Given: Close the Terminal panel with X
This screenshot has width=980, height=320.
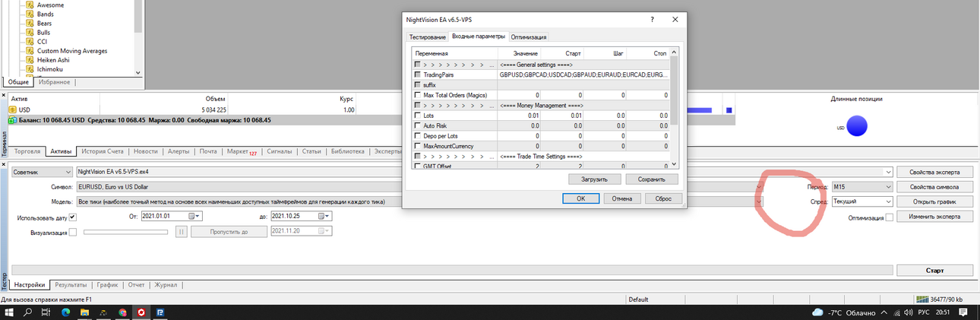Looking at the screenshot, I should click(x=3, y=96).
